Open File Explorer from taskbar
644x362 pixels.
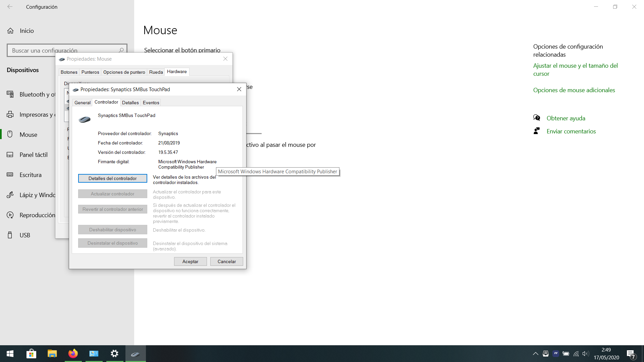(x=52, y=354)
